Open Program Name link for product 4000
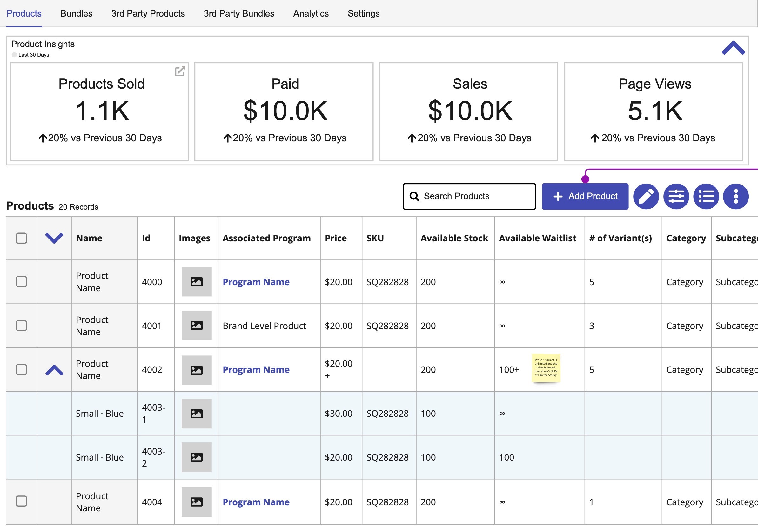 [256, 282]
